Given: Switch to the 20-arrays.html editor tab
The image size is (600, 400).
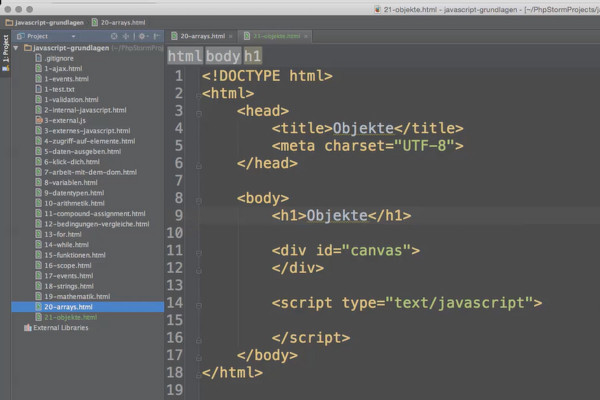Looking at the screenshot, I should click(202, 36).
